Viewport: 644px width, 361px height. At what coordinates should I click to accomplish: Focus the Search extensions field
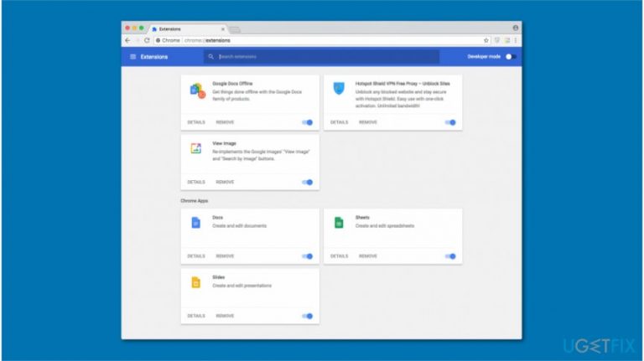[322, 57]
